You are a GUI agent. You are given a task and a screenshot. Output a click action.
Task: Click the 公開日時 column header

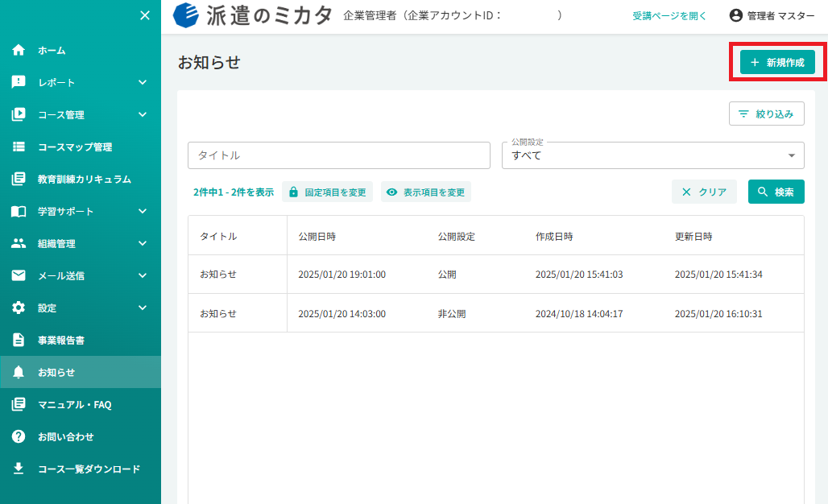click(317, 237)
